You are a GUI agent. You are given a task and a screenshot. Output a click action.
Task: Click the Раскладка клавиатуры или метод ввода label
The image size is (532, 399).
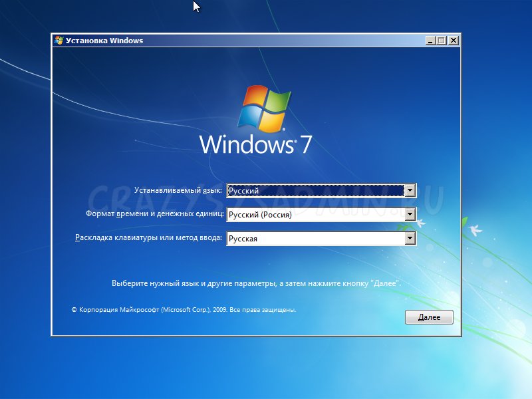tap(149, 237)
